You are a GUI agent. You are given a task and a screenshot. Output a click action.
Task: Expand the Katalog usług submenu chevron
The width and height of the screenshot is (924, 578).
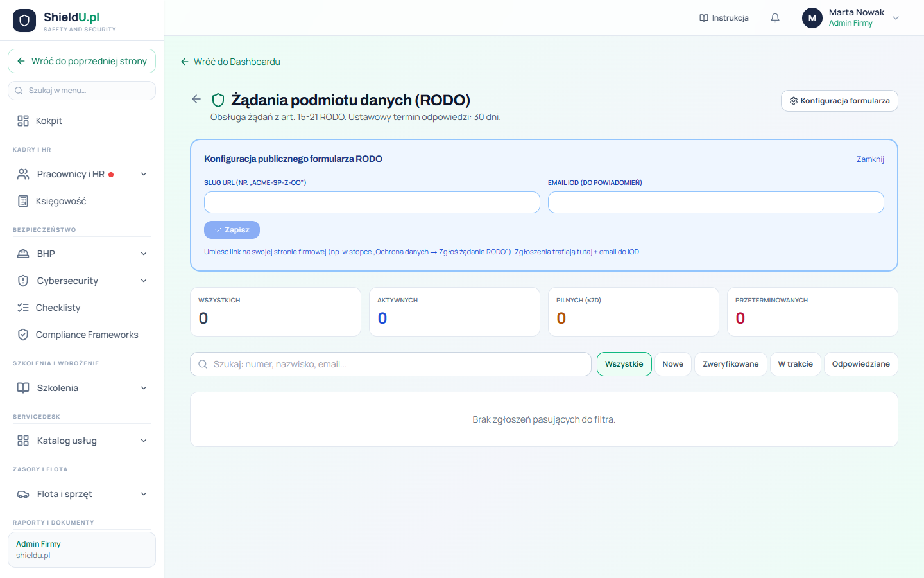144,441
